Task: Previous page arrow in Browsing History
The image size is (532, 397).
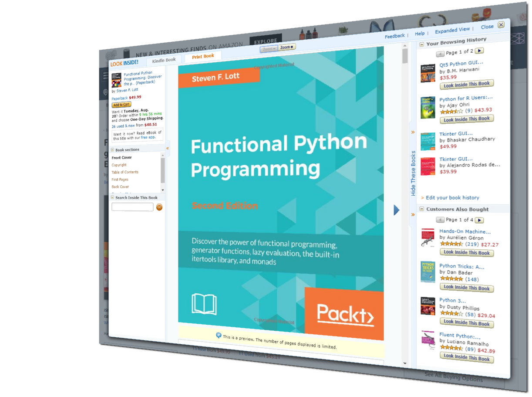Action: tap(440, 54)
